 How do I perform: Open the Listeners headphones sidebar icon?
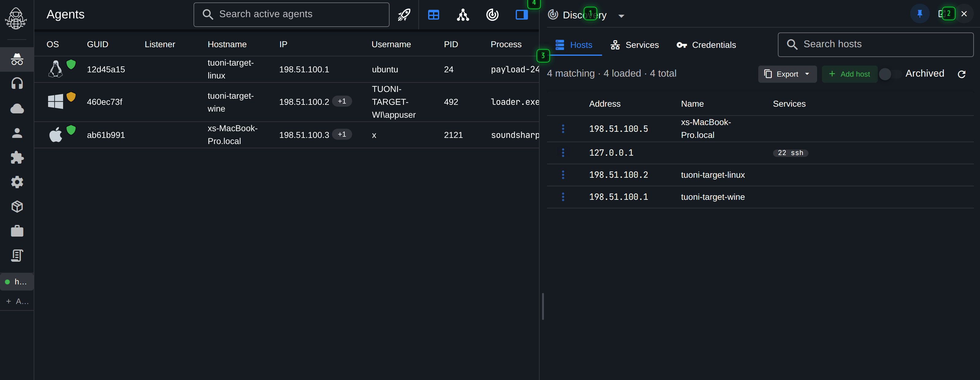coord(17,83)
